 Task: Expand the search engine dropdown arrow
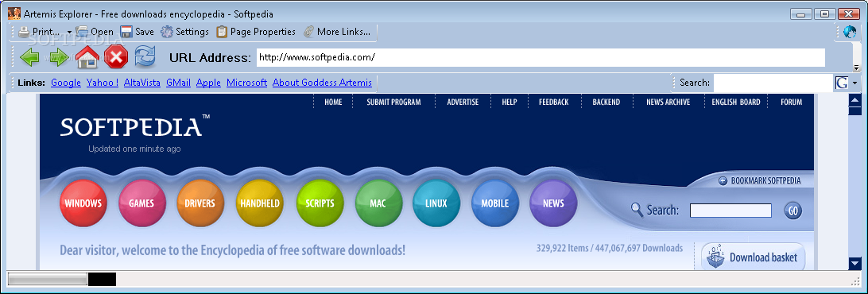click(x=854, y=83)
